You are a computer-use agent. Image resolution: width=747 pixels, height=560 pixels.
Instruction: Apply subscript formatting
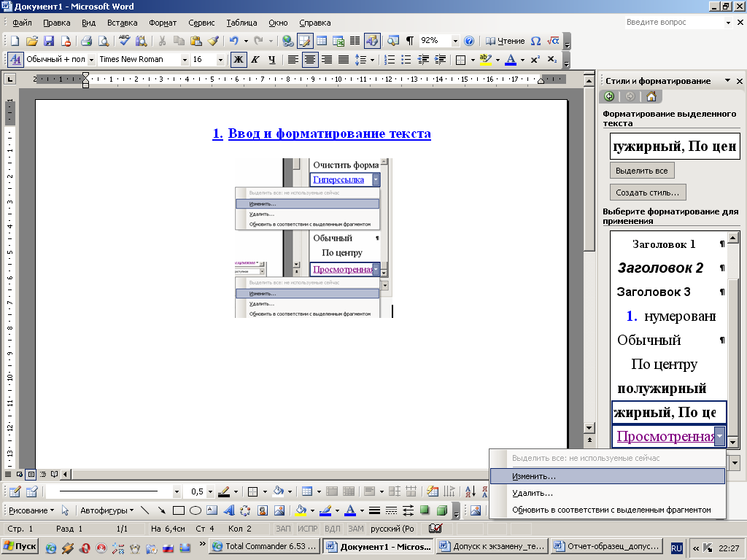551,60
